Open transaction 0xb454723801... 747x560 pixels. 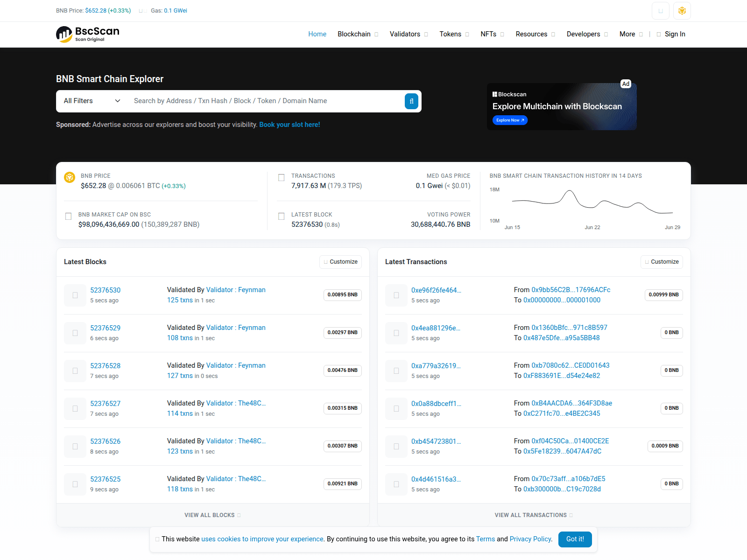pos(436,441)
